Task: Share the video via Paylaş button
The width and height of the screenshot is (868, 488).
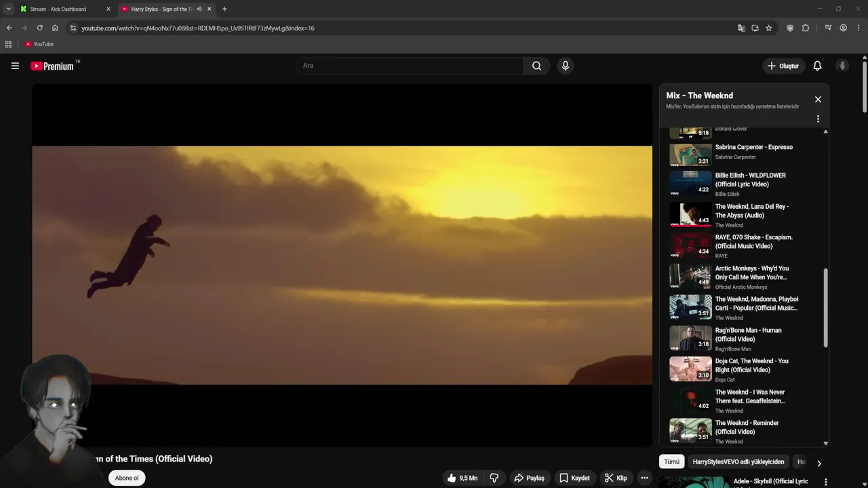Action: coord(529,478)
